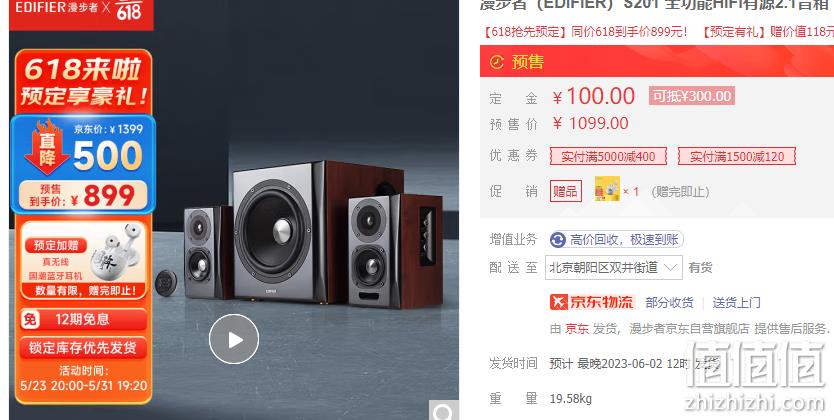
Task: Play the product video
Action: coord(234,339)
